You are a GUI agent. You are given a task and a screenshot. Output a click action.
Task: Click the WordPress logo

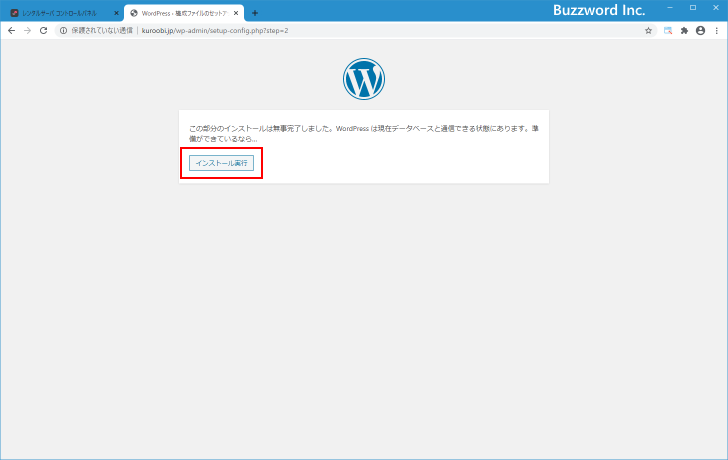point(364,79)
